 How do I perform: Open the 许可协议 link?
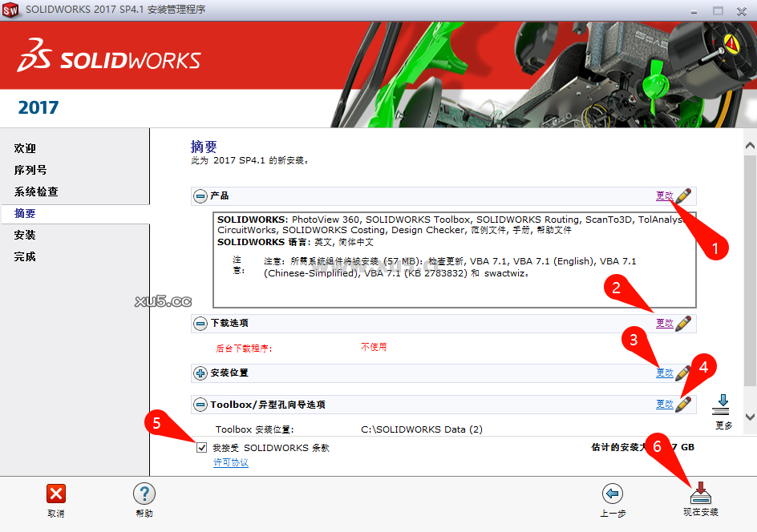pos(233,463)
